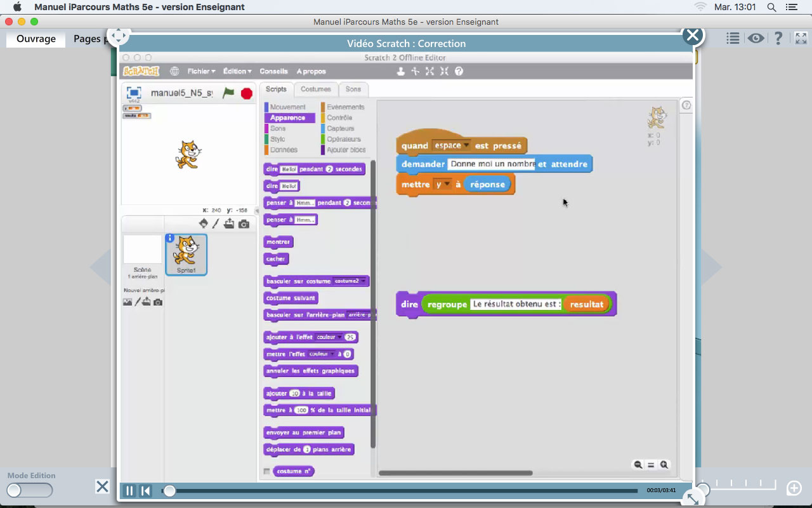Toggle the Mode Edition switch

point(30,490)
